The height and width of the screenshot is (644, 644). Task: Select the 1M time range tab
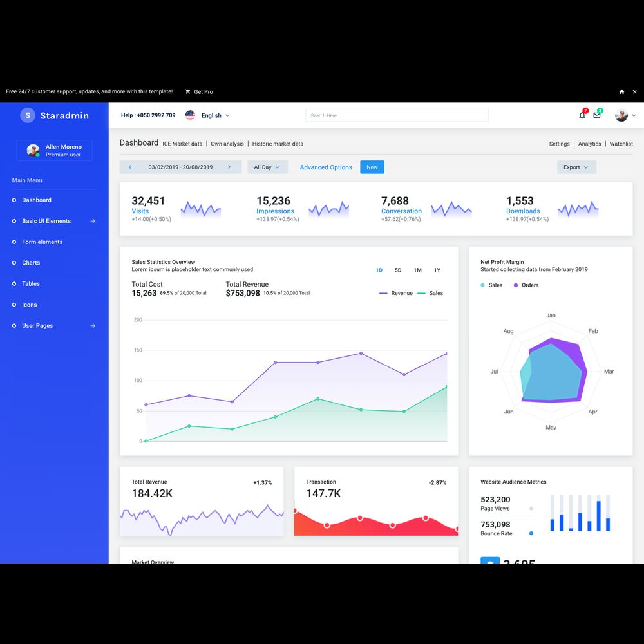417,270
